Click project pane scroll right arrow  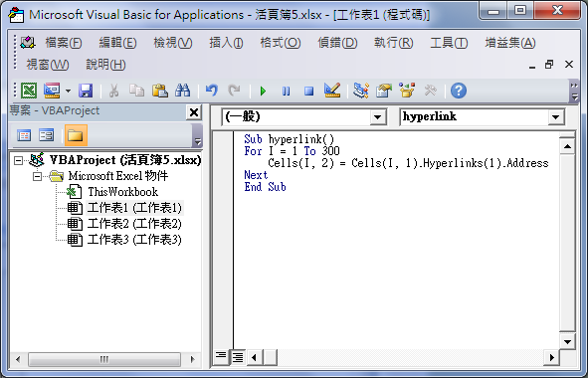coord(192,359)
